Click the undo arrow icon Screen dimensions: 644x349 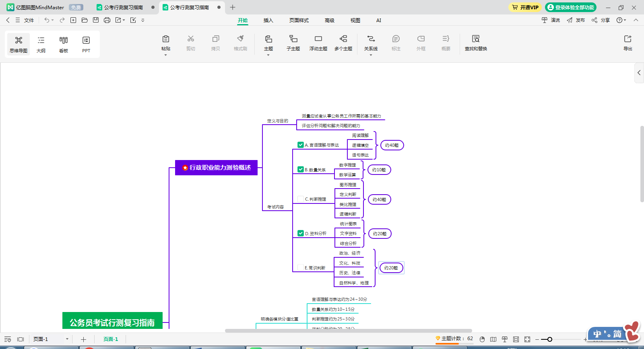tap(47, 20)
